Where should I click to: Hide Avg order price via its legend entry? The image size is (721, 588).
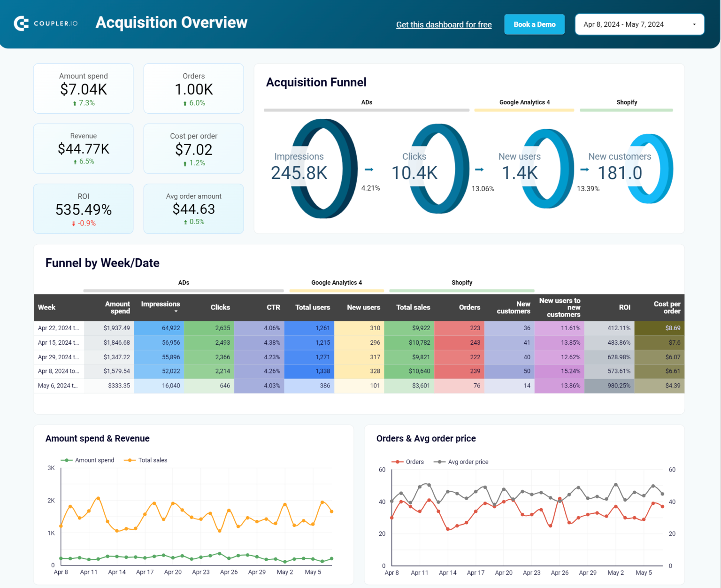tap(461, 462)
